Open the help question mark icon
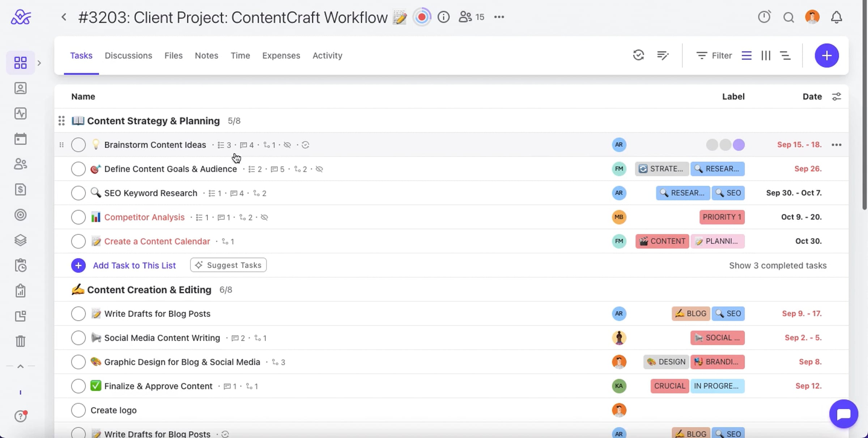Screen dimensions: 868x438 (x=21, y=416)
